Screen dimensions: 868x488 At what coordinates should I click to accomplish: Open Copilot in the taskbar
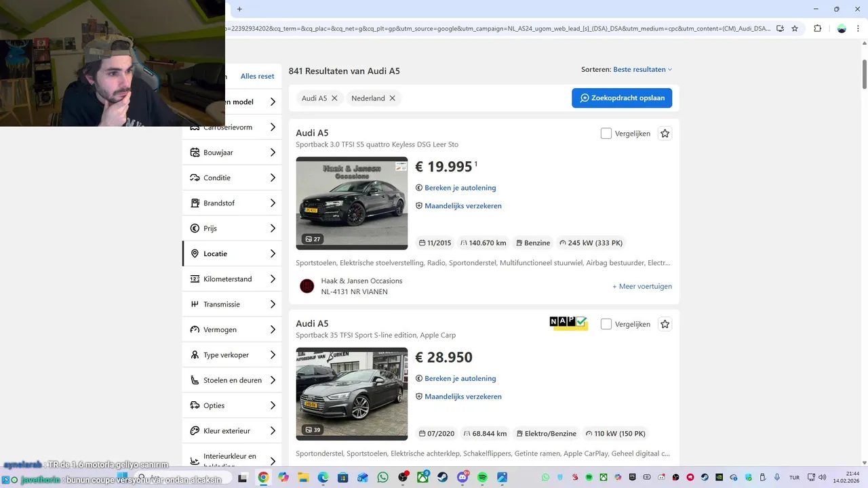tap(283, 477)
